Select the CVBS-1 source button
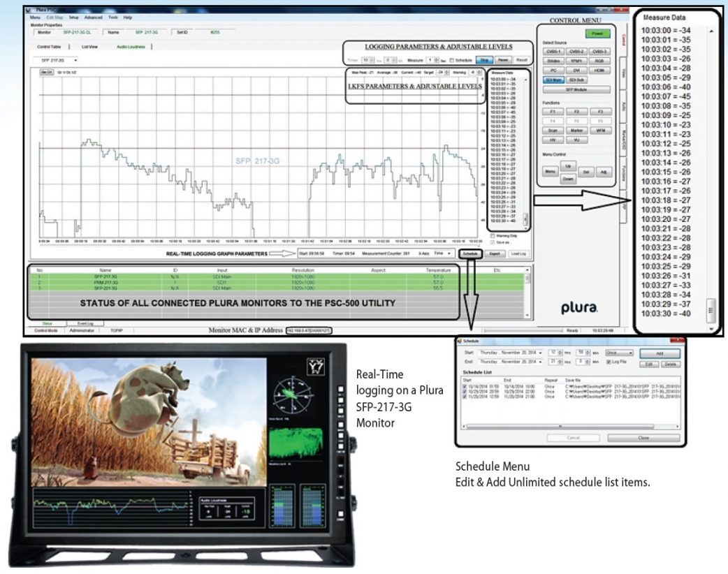728x574 pixels. tap(553, 52)
